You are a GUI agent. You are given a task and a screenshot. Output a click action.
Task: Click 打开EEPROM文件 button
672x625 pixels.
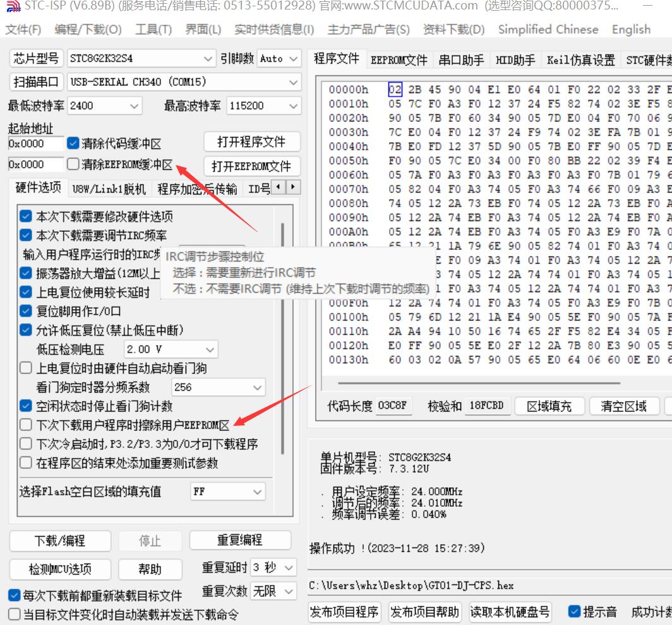pyautogui.click(x=251, y=166)
